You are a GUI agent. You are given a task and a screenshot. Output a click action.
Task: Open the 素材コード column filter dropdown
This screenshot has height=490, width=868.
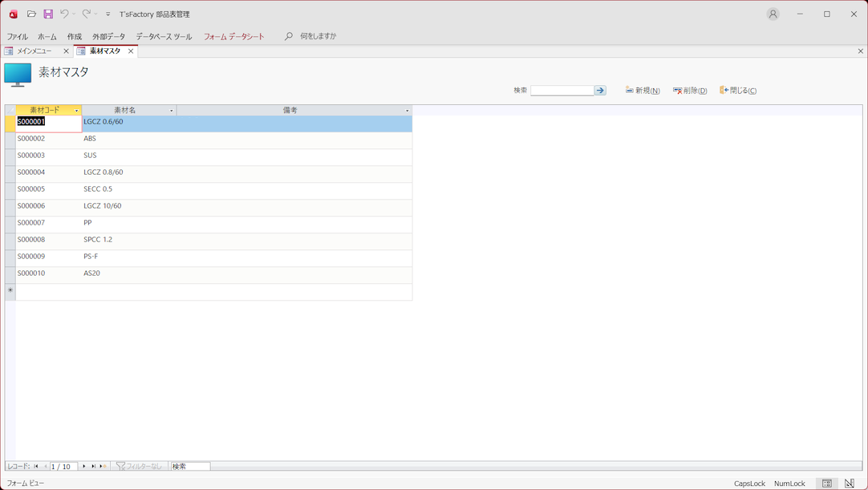point(77,111)
